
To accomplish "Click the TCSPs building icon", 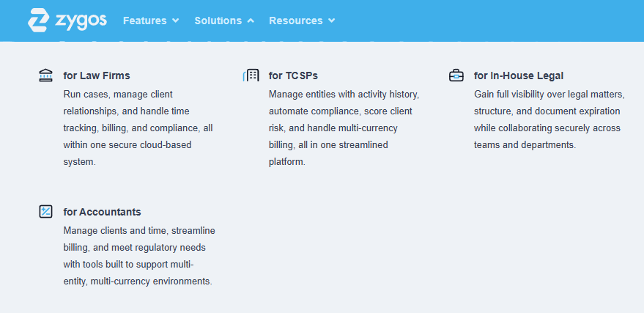I will click(251, 76).
